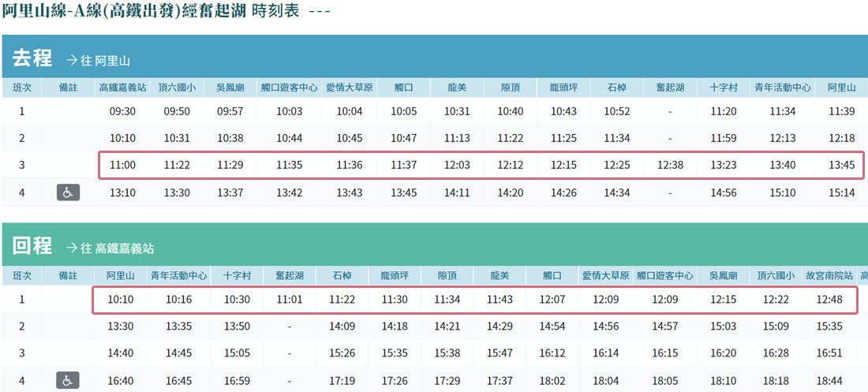Select the 11:01 奮起湖 time in 回程 trip 1
This screenshot has width=868, height=392.
(x=290, y=300)
